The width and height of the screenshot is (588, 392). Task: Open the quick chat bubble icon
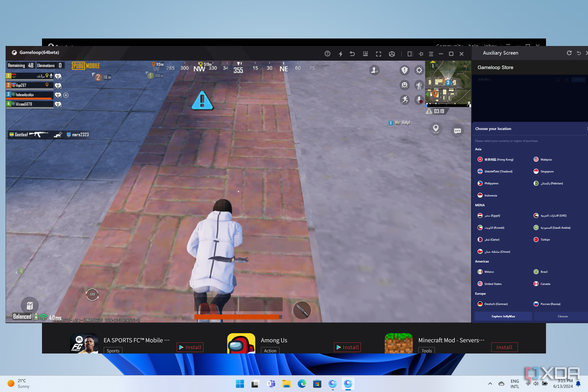coord(457,131)
